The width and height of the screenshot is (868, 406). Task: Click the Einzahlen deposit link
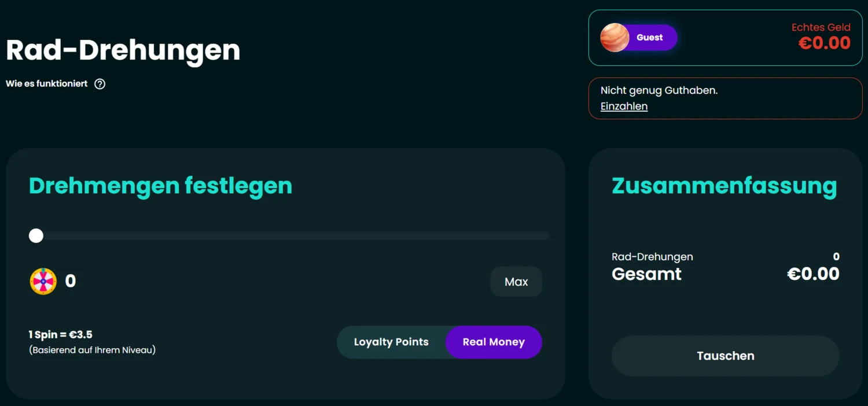pos(624,106)
